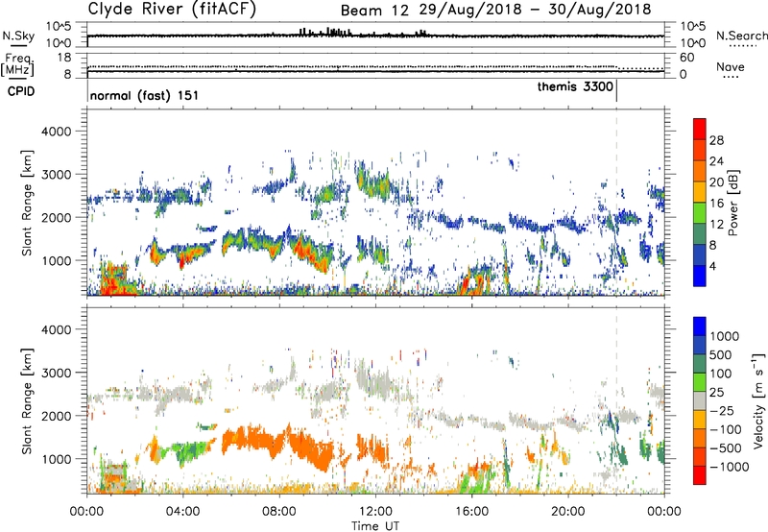
Task: Click the 'Slant Range [km]' label of power panel
Action: (x=27, y=203)
